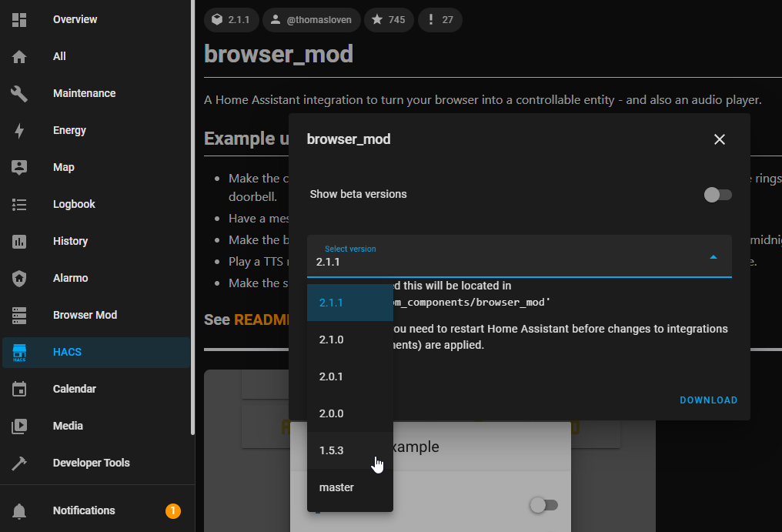Flip the toggle in the example card

coord(544,504)
